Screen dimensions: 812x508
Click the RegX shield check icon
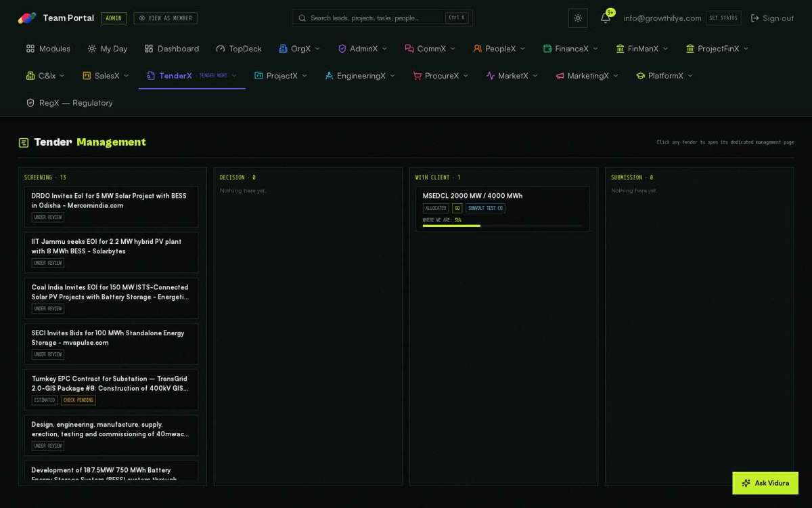30,103
